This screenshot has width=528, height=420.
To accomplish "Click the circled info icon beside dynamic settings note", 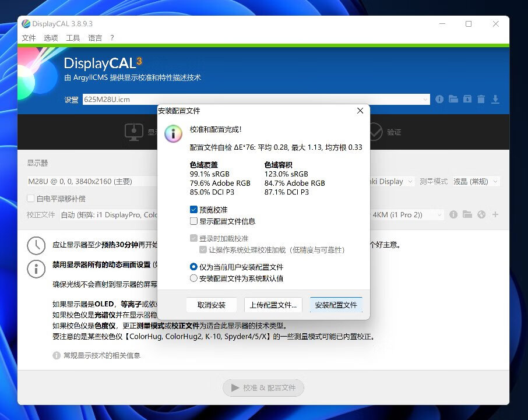I will pyautogui.click(x=36, y=269).
